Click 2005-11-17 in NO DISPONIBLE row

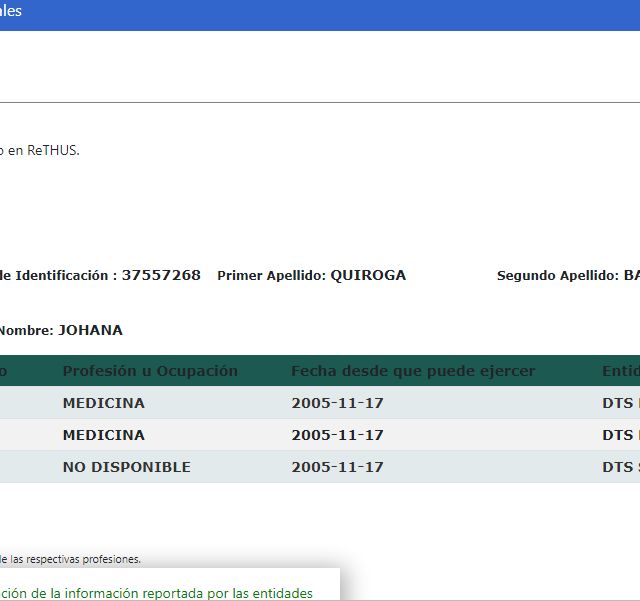(x=337, y=467)
